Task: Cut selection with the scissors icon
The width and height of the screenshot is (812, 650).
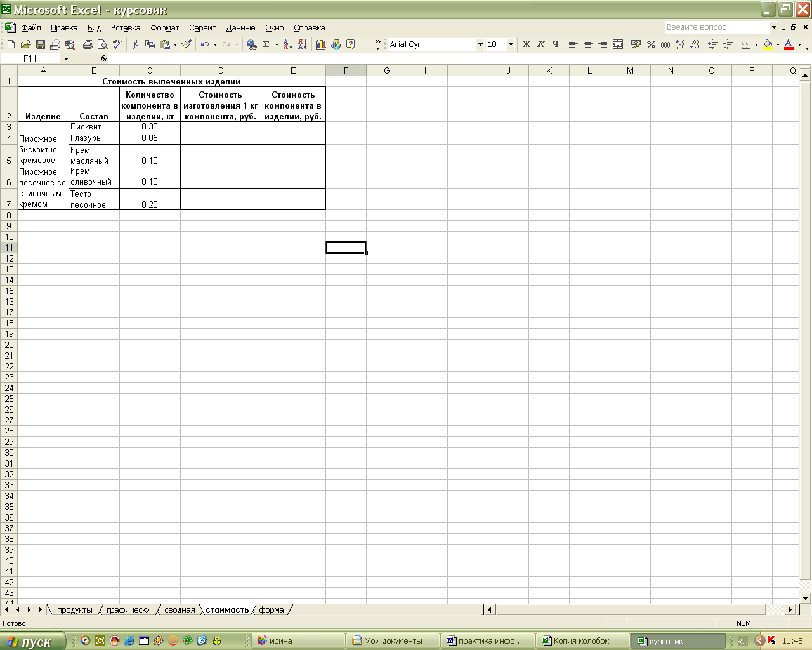Action: tap(135, 44)
